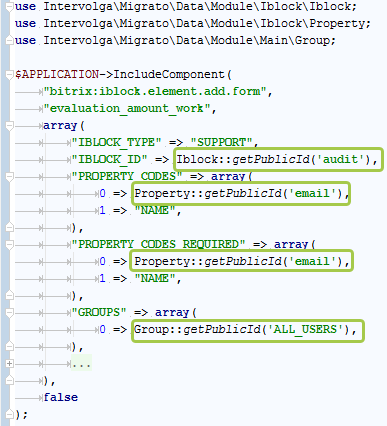Click the "SUPPORT" string value

pos(222,142)
